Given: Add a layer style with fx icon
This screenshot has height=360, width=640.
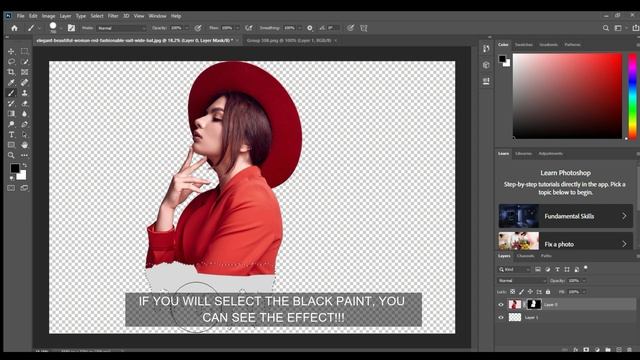Looking at the screenshot, I should [x=576, y=350].
